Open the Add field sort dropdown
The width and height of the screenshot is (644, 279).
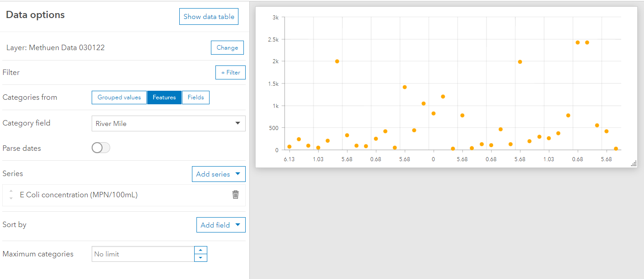tap(221, 225)
